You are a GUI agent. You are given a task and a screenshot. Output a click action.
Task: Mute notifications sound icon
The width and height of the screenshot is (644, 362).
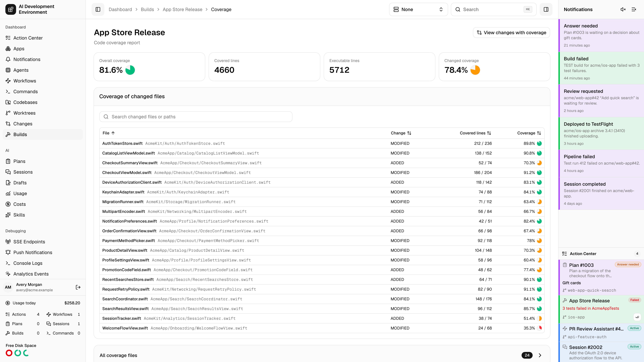(623, 10)
